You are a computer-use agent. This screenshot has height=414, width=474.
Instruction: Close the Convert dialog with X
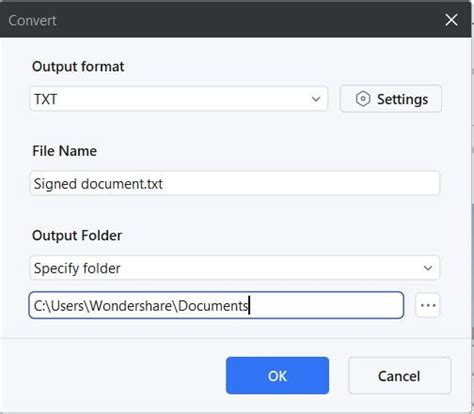pos(451,20)
